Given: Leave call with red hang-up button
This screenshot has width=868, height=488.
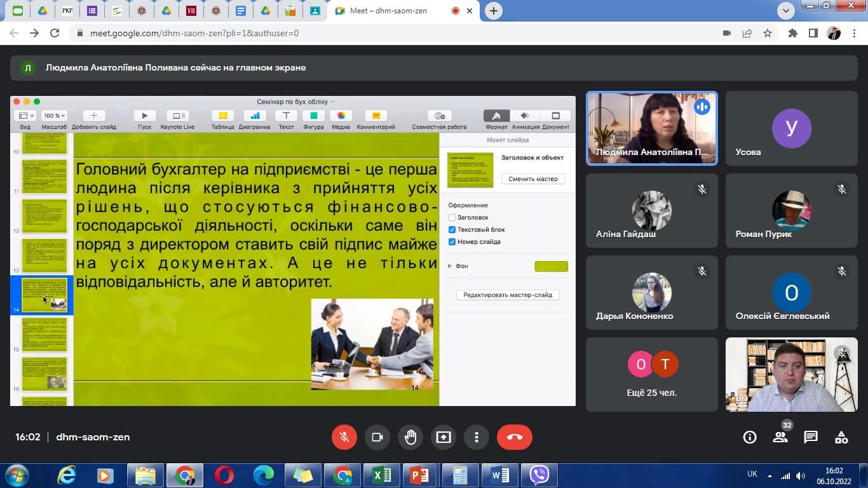Looking at the screenshot, I should tap(514, 437).
